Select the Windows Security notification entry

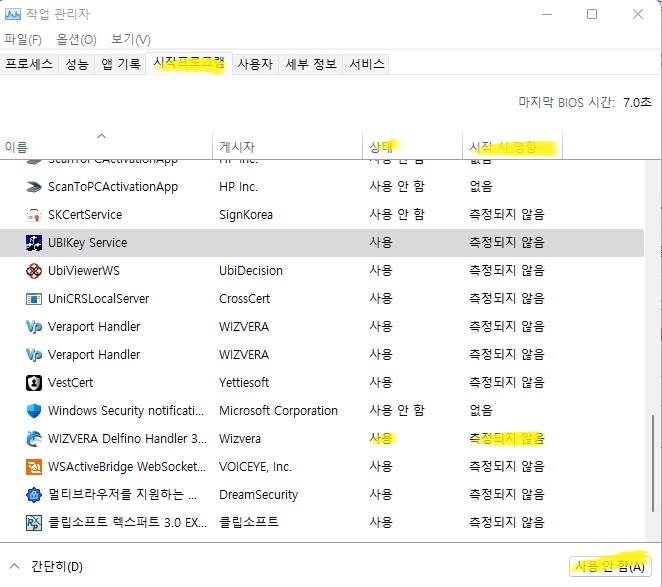(x=126, y=410)
